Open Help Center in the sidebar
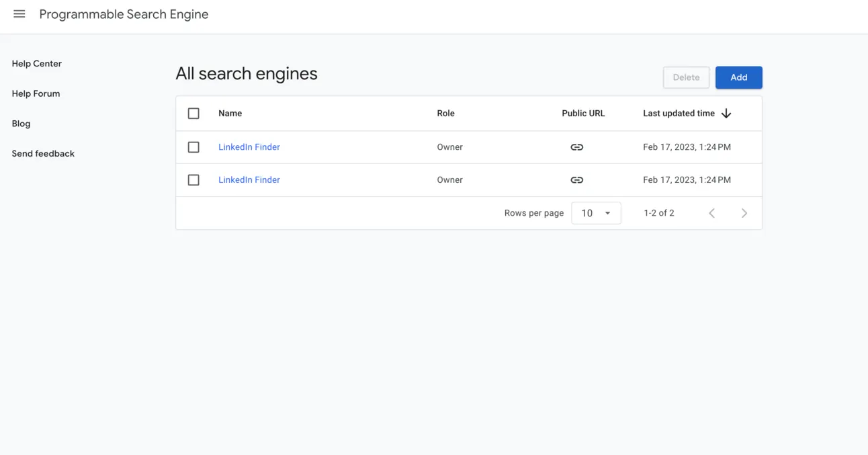868x455 pixels. pos(37,64)
